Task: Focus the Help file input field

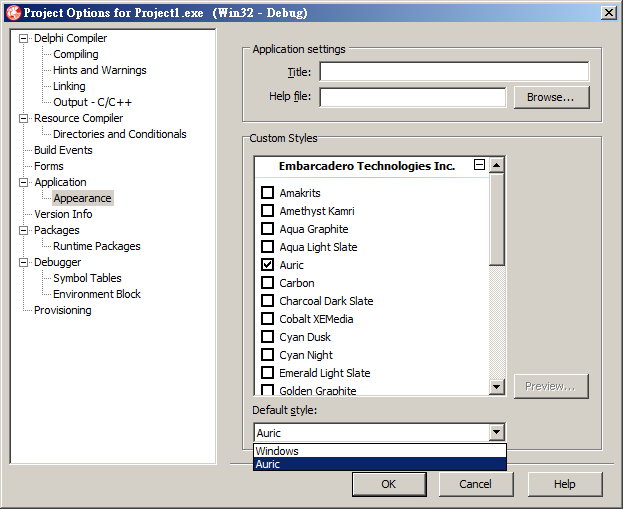Action: click(x=413, y=97)
